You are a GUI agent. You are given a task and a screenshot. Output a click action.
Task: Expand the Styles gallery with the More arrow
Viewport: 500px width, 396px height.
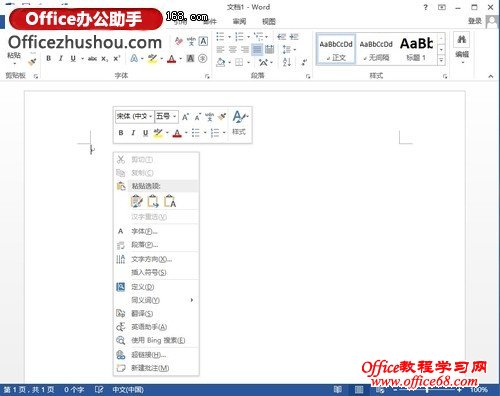[x=441, y=61]
